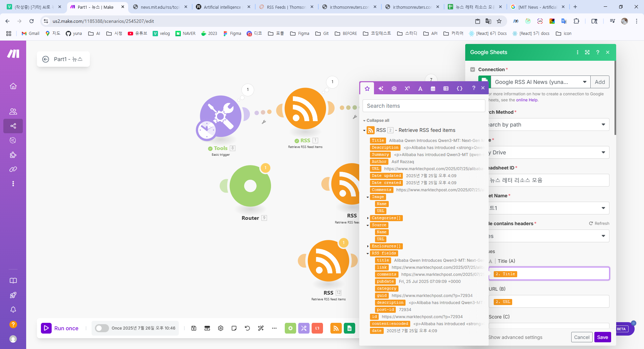Collapse the Source item group

(x=368, y=225)
